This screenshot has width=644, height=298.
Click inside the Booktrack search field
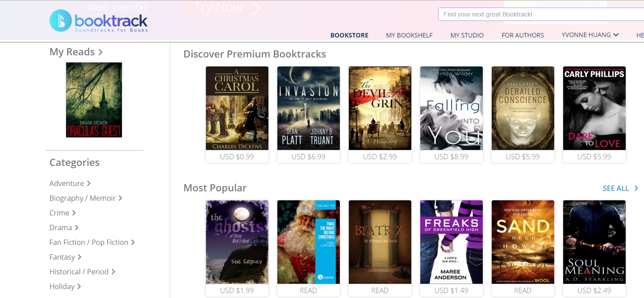click(x=541, y=14)
